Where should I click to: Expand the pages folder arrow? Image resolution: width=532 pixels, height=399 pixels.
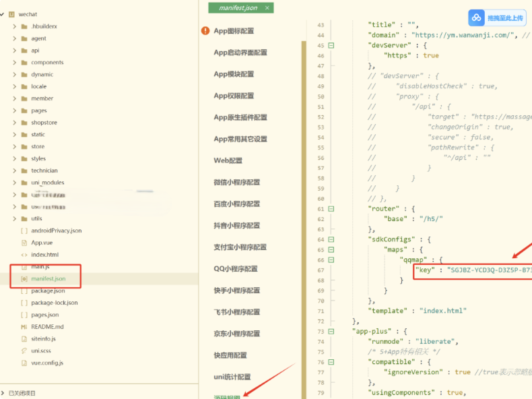coord(15,111)
